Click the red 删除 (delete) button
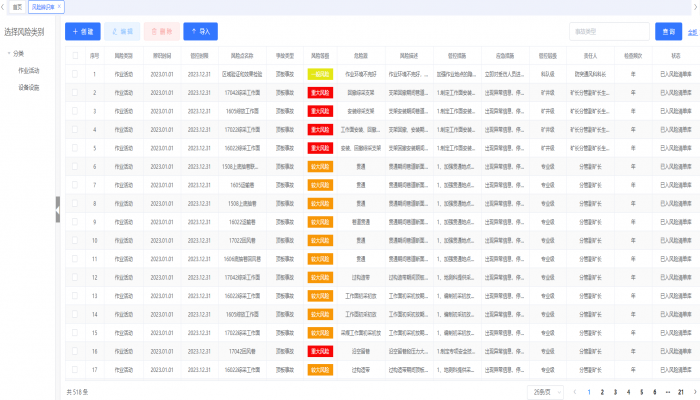700x400 pixels. point(161,32)
